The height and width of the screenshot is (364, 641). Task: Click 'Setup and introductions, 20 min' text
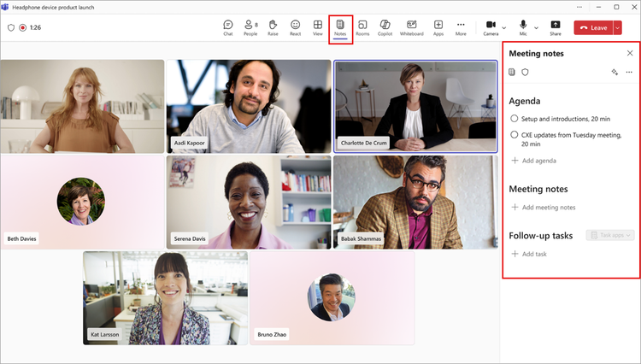click(x=566, y=119)
